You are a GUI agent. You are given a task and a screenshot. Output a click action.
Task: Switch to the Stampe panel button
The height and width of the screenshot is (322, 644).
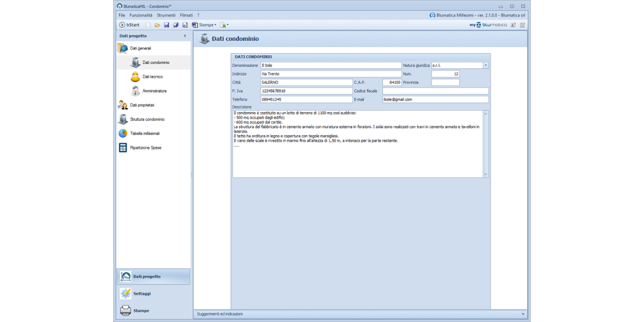[x=141, y=311]
